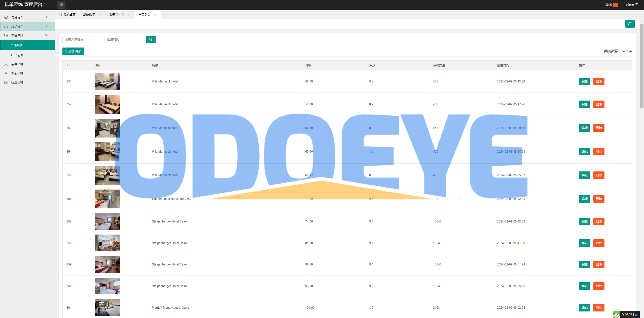Click the green leaf debug icon

coord(616,315)
